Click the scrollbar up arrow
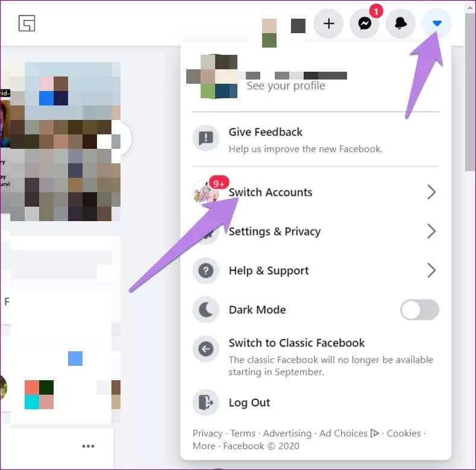 tap(470, 7)
